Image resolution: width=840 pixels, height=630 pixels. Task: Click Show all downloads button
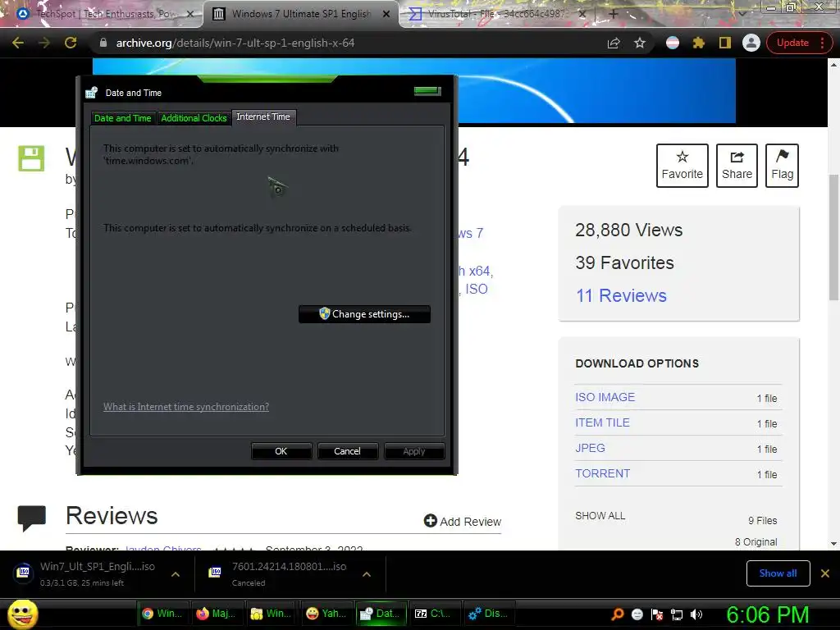[x=778, y=573]
